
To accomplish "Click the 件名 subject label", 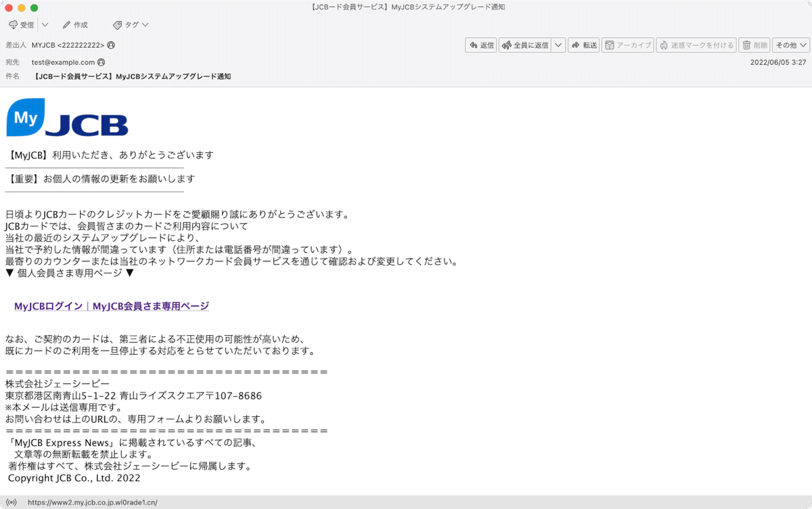I will tap(12, 76).
